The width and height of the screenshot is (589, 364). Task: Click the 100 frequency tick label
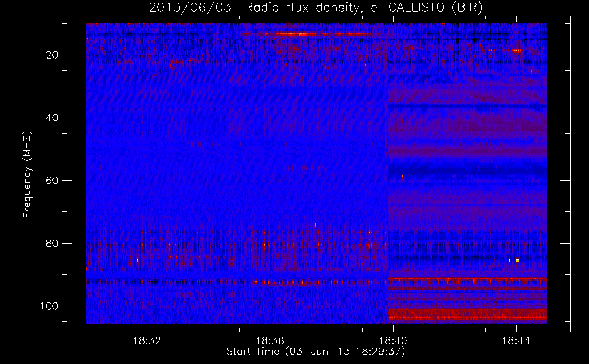(49, 306)
